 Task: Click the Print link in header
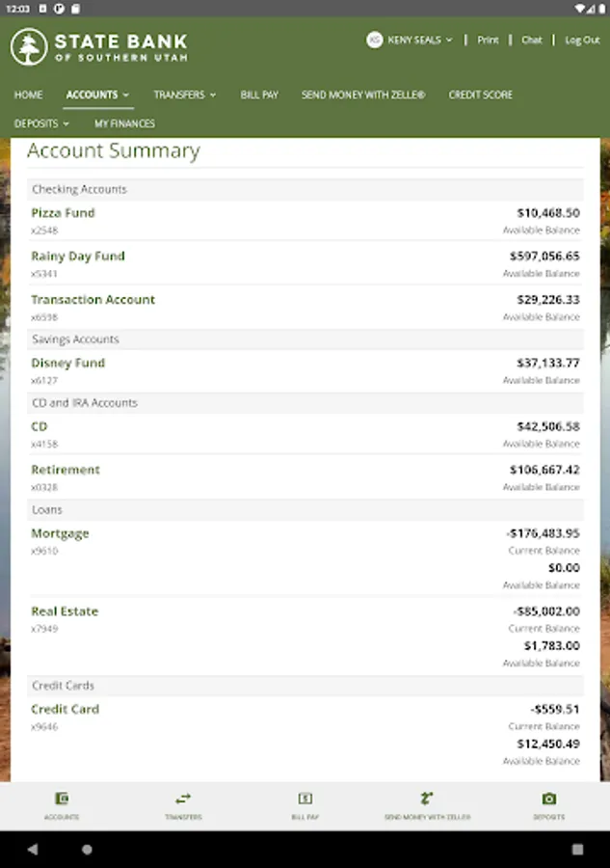488,41
